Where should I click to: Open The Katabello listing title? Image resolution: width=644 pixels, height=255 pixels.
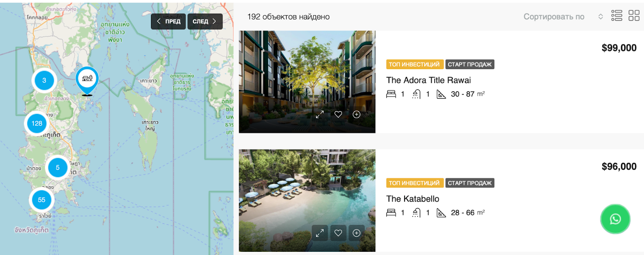click(x=413, y=199)
